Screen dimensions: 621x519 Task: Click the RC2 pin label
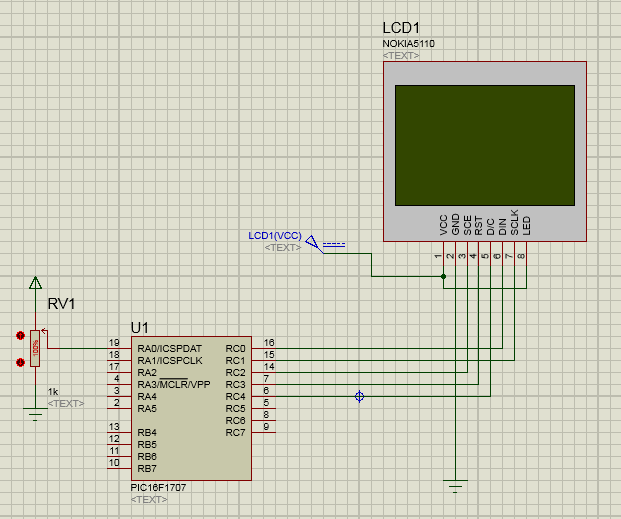tap(236, 372)
